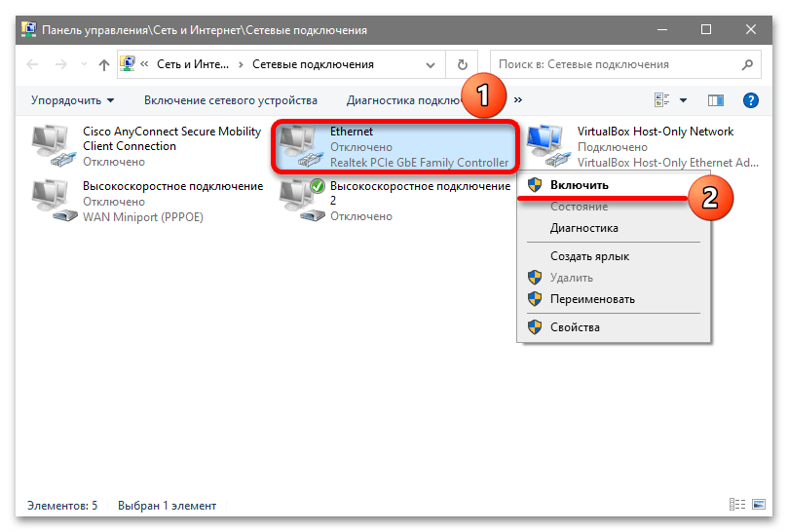
Task: Click the Refresh button in address bar
Action: point(462,64)
